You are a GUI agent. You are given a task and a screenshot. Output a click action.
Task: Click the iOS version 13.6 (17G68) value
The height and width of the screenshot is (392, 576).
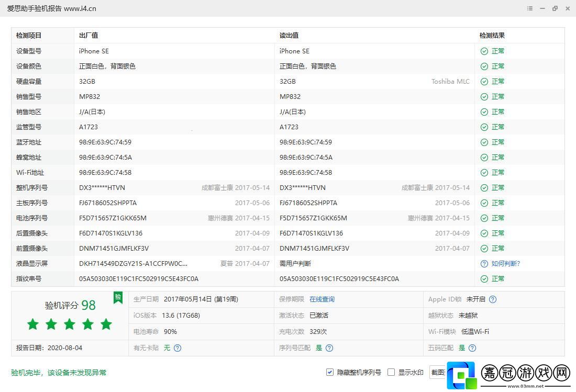pos(181,315)
